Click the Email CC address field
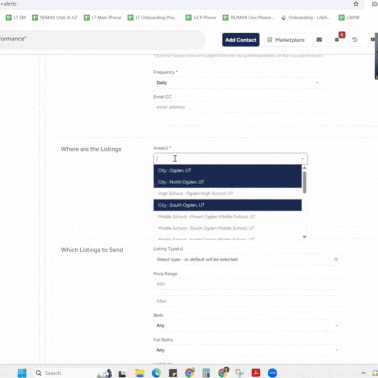The height and width of the screenshot is (378, 378). click(x=238, y=107)
